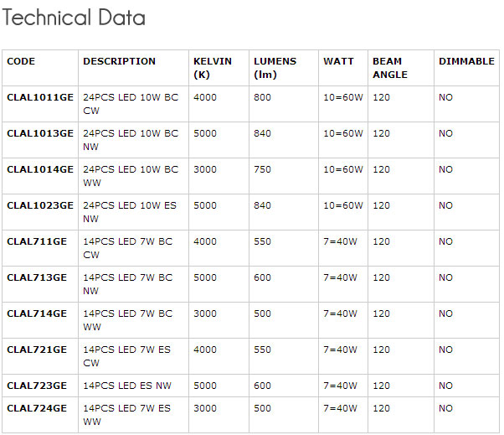This screenshot has height=435, width=504.
Task: Click product code CLAL721GE
Action: (x=37, y=350)
